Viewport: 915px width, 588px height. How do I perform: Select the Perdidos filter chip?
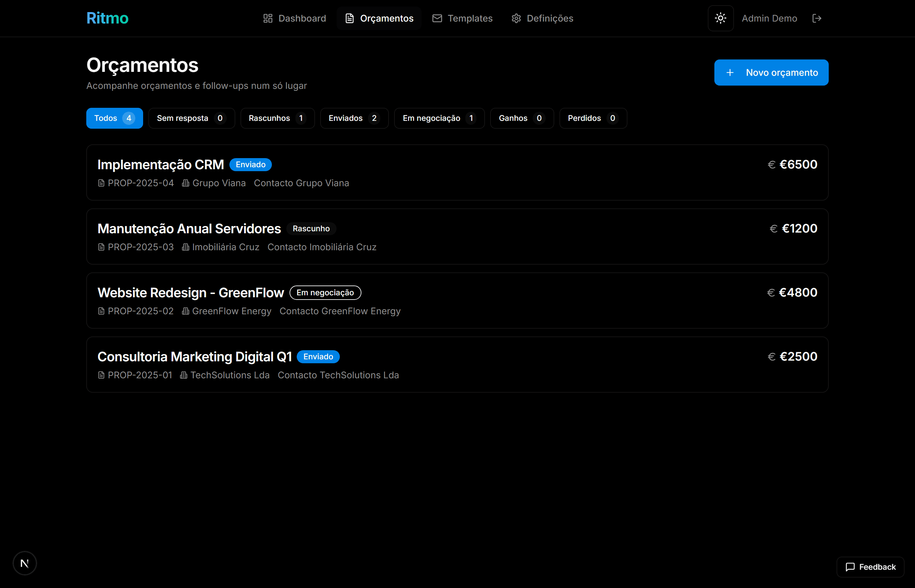coord(593,118)
